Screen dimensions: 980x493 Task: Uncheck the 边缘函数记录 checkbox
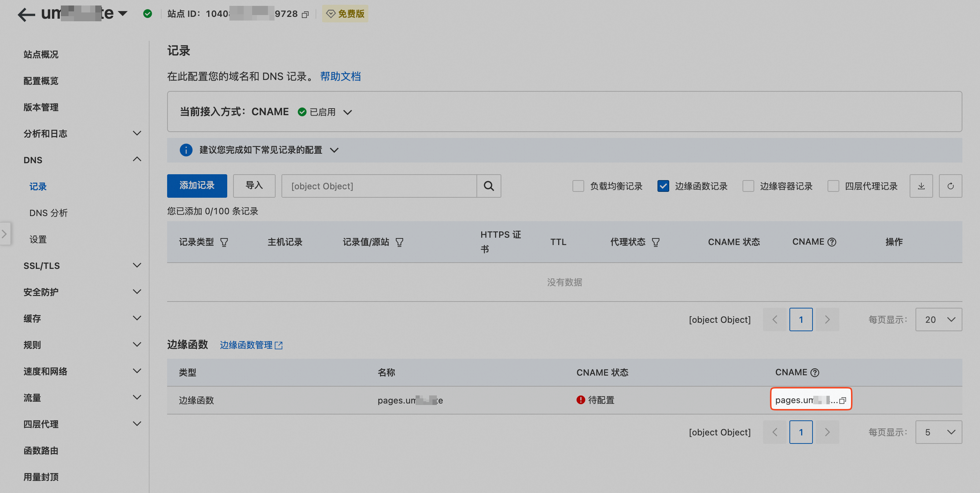coord(663,186)
